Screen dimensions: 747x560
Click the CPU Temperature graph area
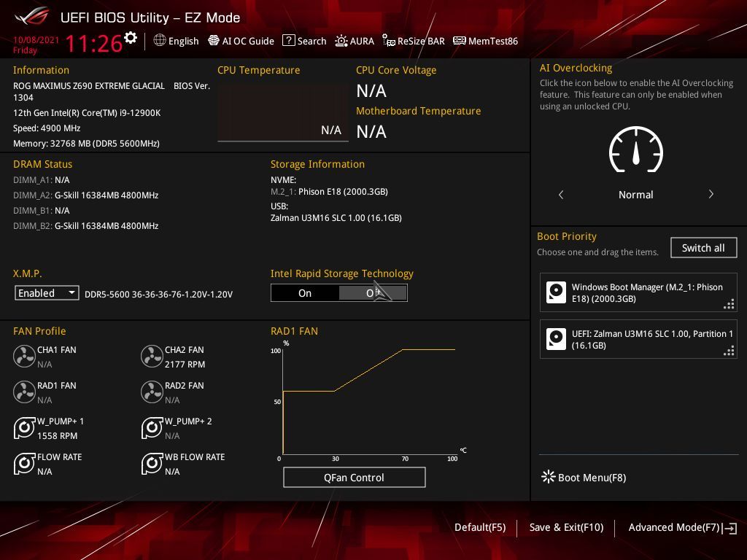coord(283,113)
